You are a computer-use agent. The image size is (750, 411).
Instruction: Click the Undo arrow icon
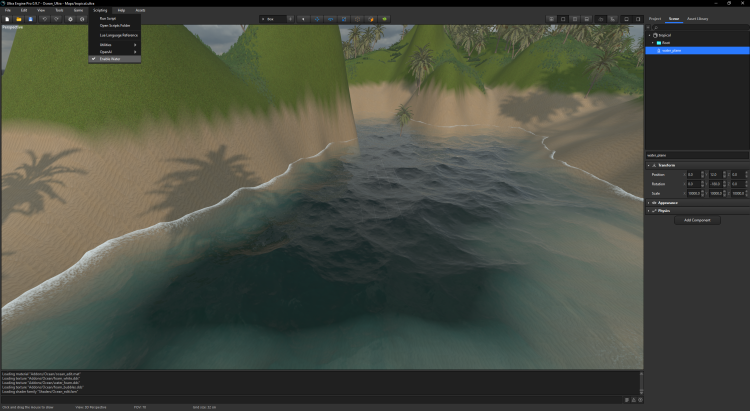coord(45,19)
